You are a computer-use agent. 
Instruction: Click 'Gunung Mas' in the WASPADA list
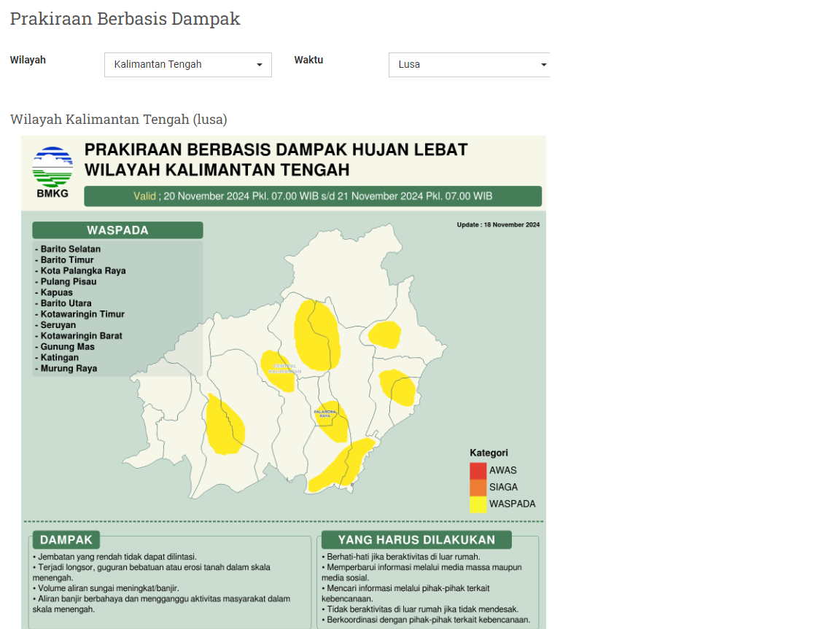[68, 347]
